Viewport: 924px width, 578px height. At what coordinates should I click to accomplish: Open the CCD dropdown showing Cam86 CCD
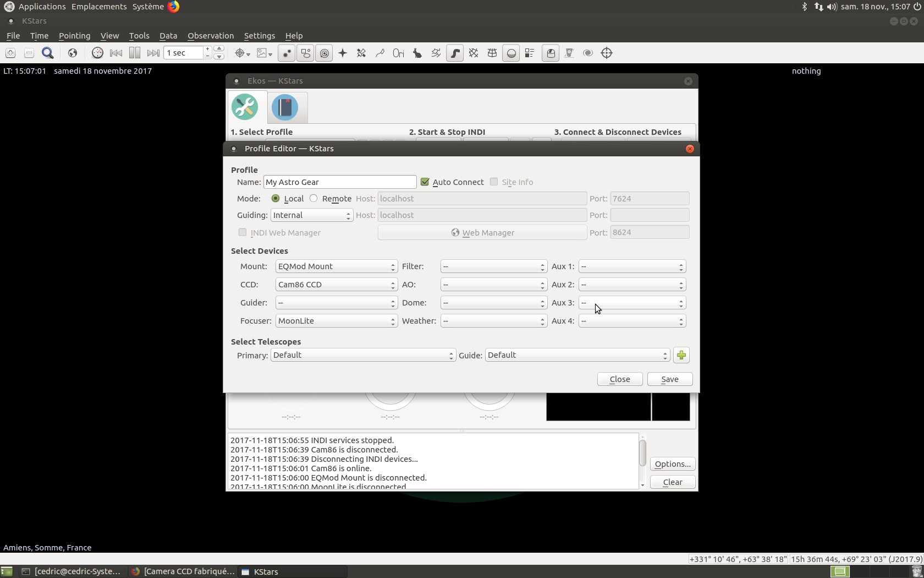click(x=337, y=285)
